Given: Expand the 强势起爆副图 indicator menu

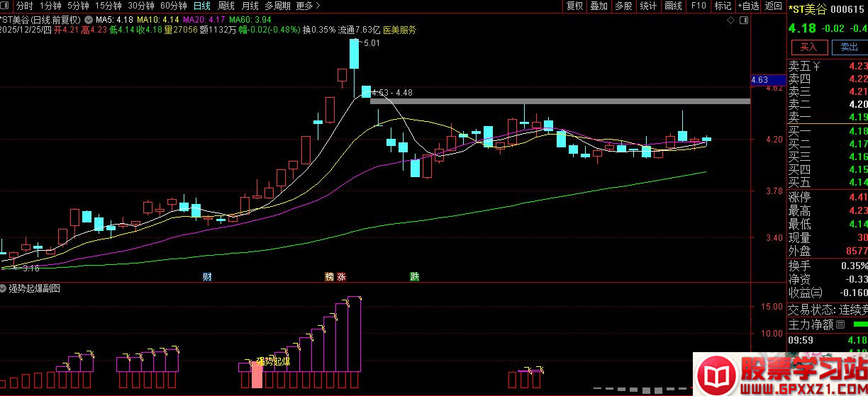Looking at the screenshot, I should pos(4,289).
